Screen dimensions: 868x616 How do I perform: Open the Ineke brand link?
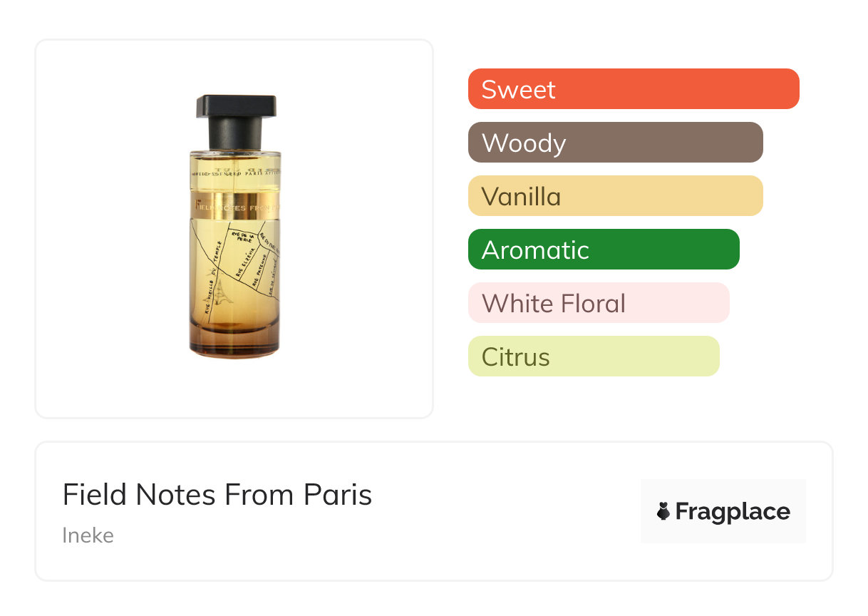tap(88, 535)
